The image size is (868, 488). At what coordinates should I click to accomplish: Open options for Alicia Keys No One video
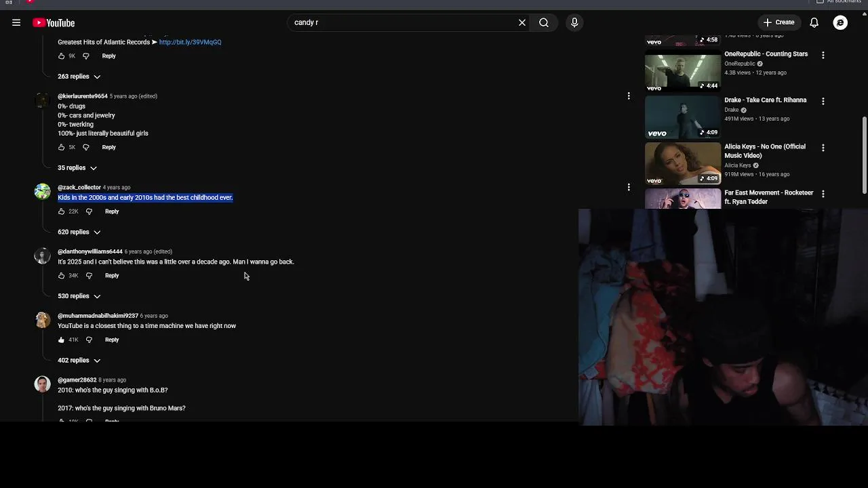point(823,147)
